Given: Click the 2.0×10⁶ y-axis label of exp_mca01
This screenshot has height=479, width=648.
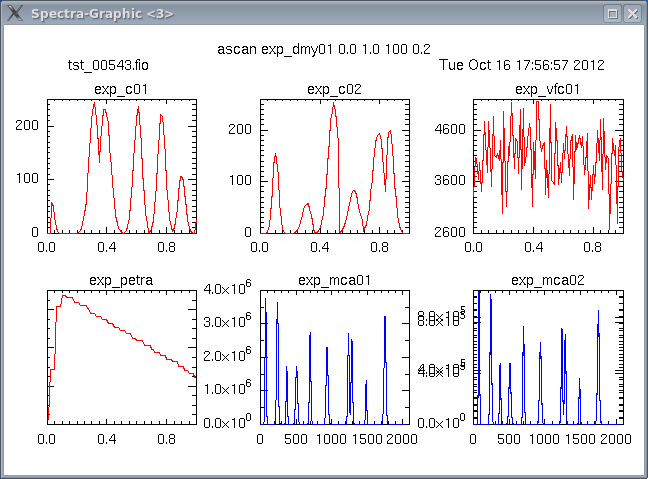Looking at the screenshot, I should 227,354.
